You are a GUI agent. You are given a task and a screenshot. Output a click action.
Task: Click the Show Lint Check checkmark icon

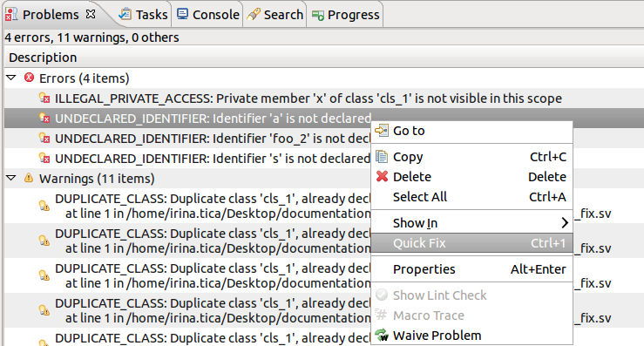pyautogui.click(x=382, y=295)
